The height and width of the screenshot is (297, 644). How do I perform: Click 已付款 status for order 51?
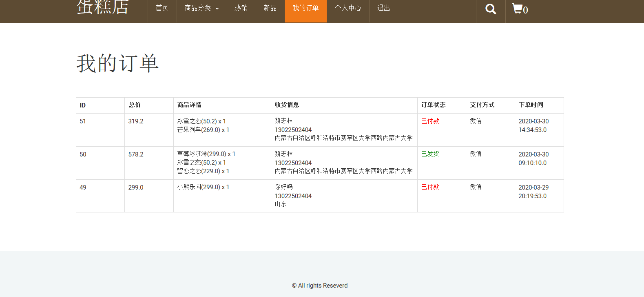click(x=430, y=121)
